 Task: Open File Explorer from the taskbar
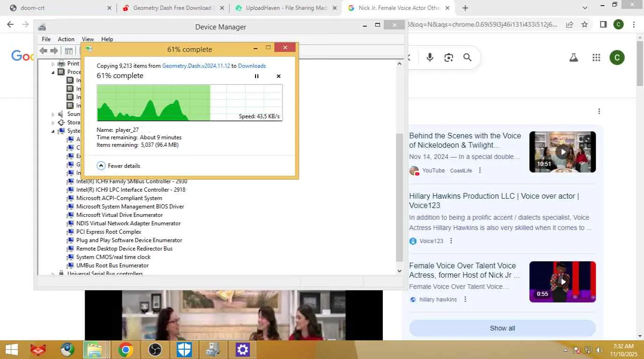[x=95, y=350]
